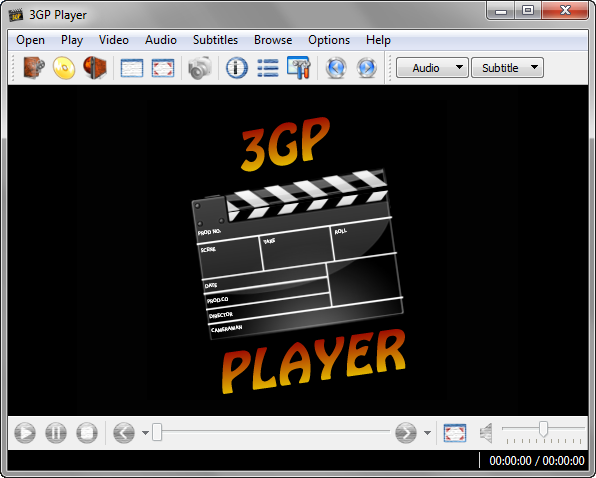596x478 pixels.
Task: Click the 3GP Player logo video area
Action: coord(298,250)
